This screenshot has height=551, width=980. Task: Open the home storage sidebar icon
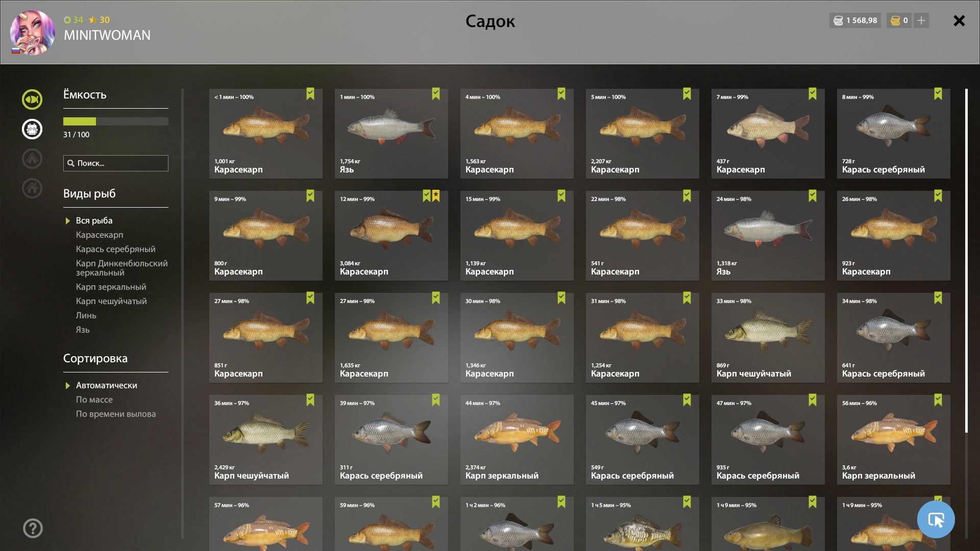point(32,188)
